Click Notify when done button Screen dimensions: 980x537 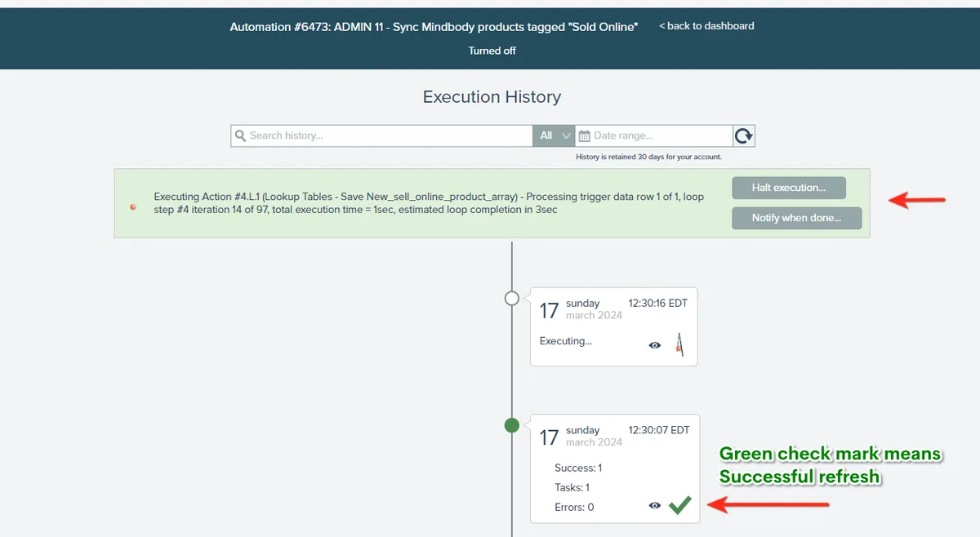(796, 218)
